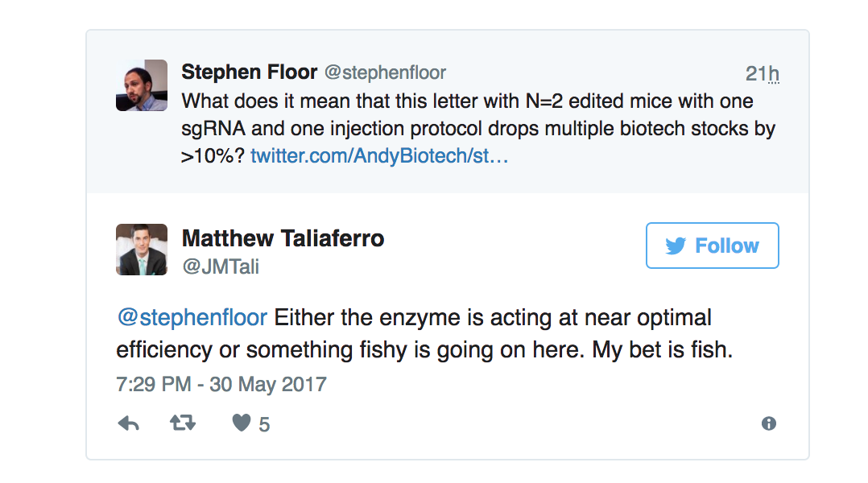Select the quoted text about N=2 edited mice
Screen dimensions: 868x483
coord(467,129)
